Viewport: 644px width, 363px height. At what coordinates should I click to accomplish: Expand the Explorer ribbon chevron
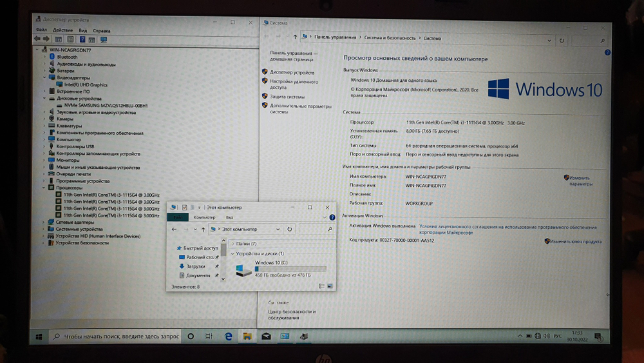point(324,217)
